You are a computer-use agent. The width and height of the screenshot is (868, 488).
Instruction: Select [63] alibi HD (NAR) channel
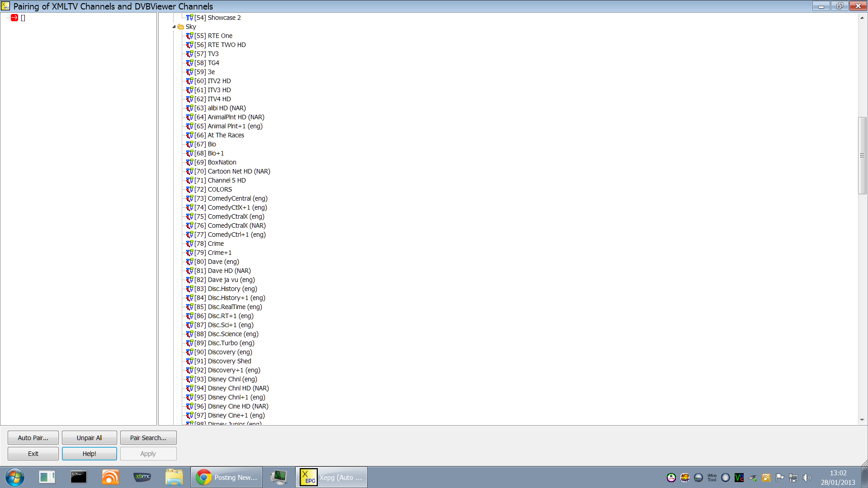220,108
